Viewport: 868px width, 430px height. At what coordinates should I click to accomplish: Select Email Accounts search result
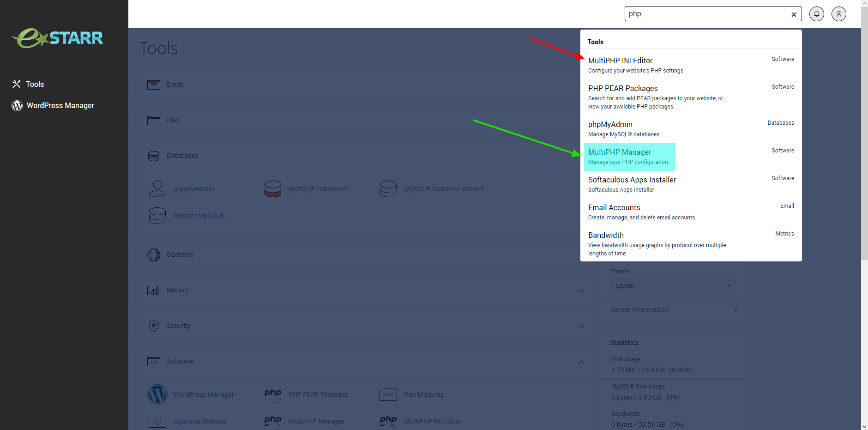click(x=691, y=212)
